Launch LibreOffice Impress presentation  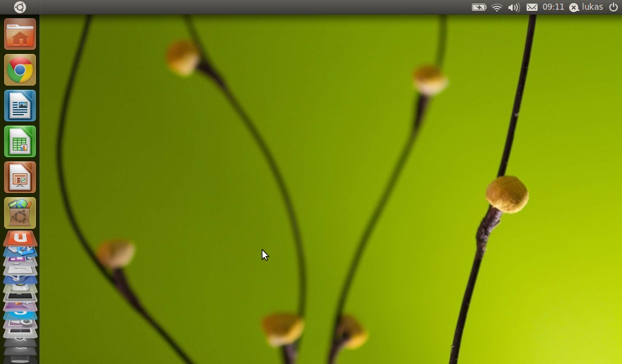click(20, 177)
